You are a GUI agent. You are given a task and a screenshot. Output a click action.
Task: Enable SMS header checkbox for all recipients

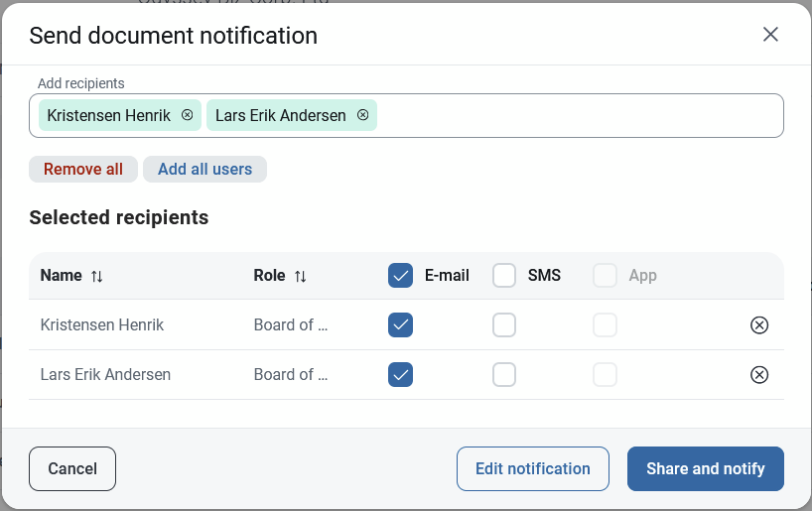(x=504, y=276)
